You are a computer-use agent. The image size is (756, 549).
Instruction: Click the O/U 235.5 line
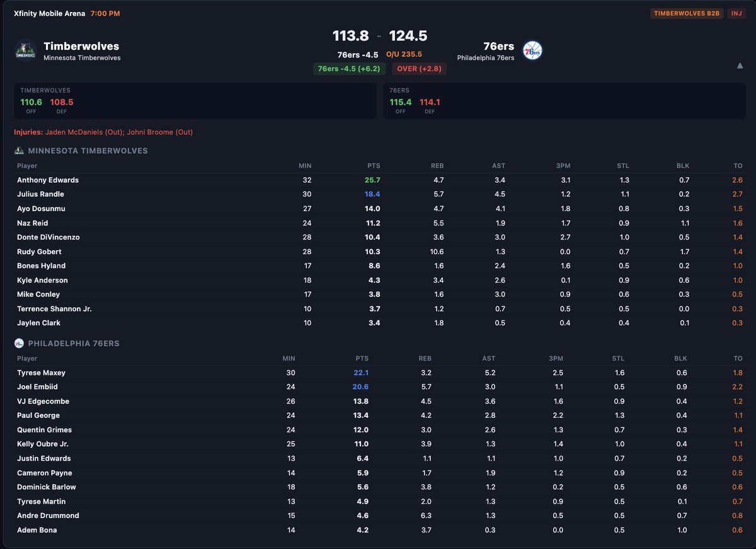(x=404, y=55)
